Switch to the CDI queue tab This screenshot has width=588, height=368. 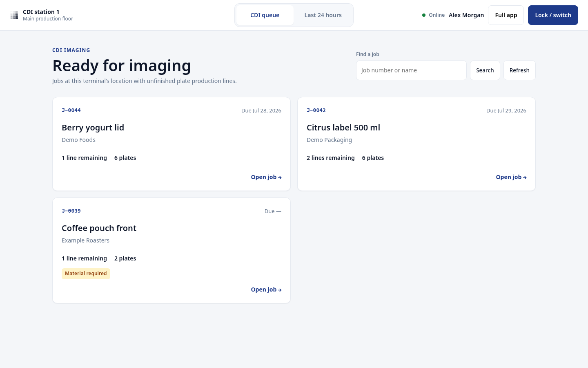point(265,15)
